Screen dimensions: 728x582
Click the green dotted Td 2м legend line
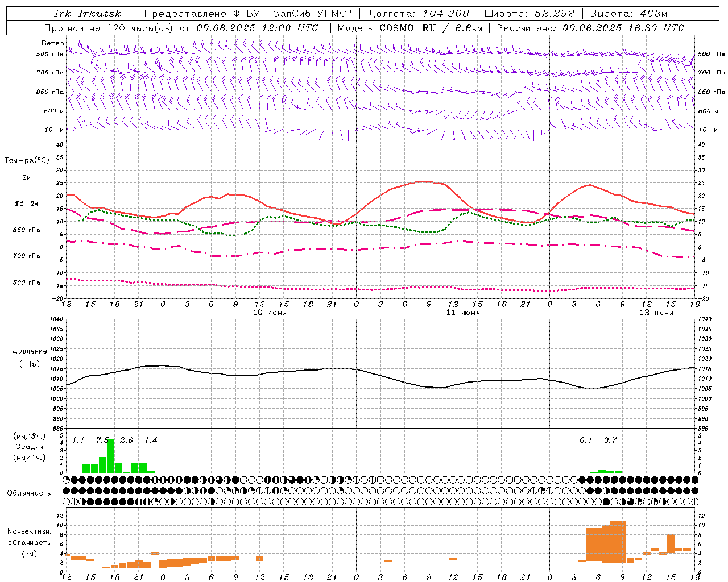26,210
